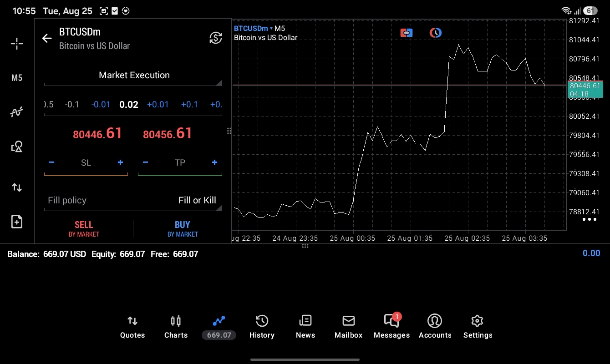Increase volume by 0.1
610x364 pixels.
[189, 105]
